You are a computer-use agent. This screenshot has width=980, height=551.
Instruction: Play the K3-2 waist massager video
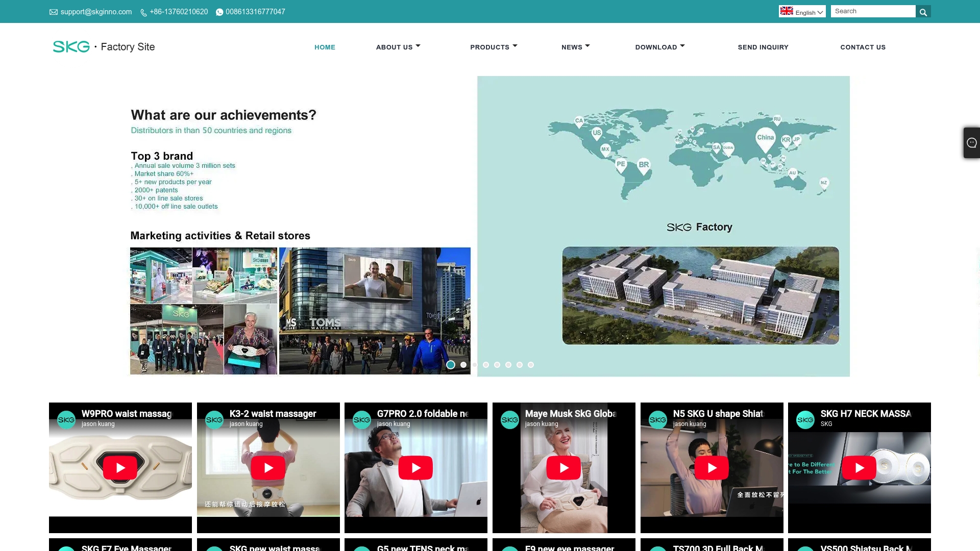(x=268, y=468)
